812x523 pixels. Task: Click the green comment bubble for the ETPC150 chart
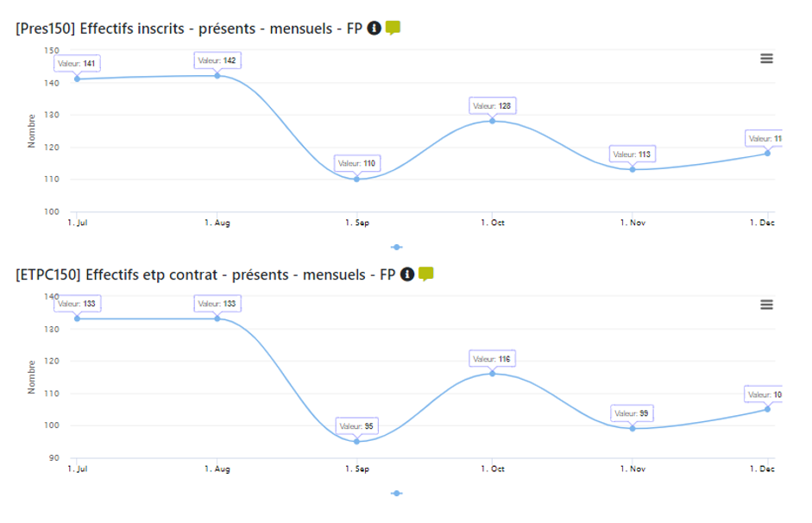(x=428, y=273)
